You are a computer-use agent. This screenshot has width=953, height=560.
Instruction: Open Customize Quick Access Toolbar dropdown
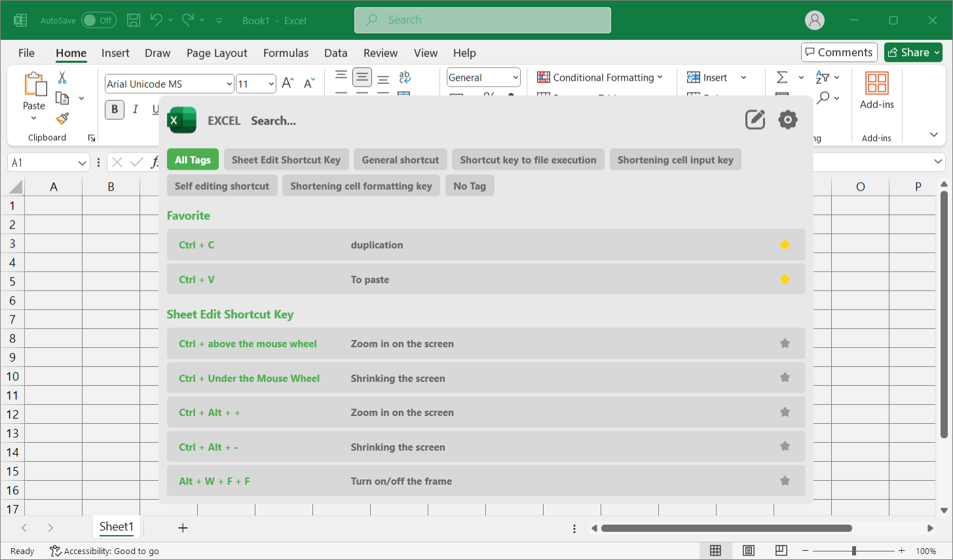(x=219, y=21)
